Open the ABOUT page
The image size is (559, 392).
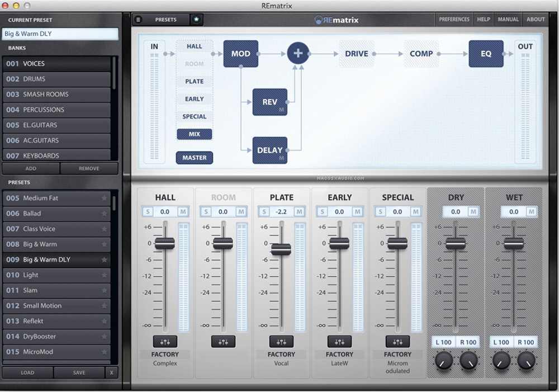[x=536, y=19]
